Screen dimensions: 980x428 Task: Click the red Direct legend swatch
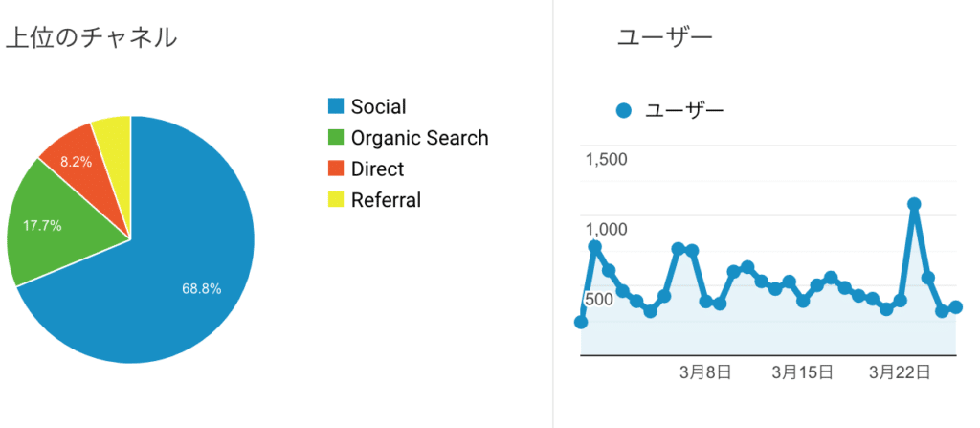(336, 169)
